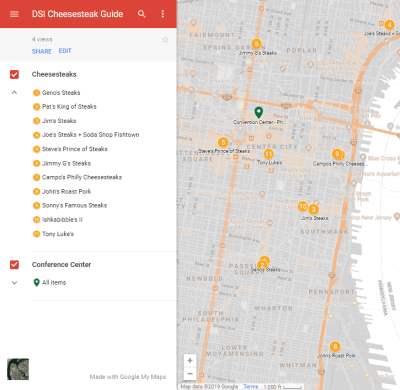Screen dimensions: 400x390
Task: Click the SHARE link
Action: point(42,51)
